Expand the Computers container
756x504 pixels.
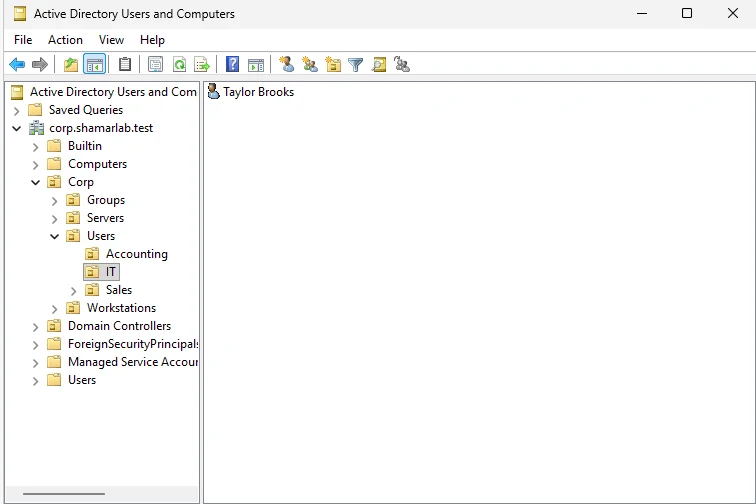click(35, 165)
